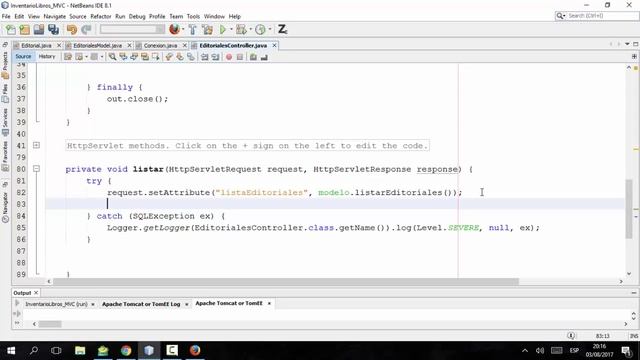Click the editor vertical scrollbar thumb
This screenshot has height=360, width=640.
coord(629,208)
